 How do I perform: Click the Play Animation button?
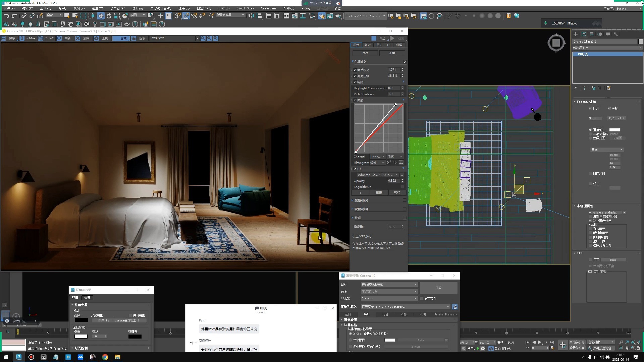click(540, 342)
